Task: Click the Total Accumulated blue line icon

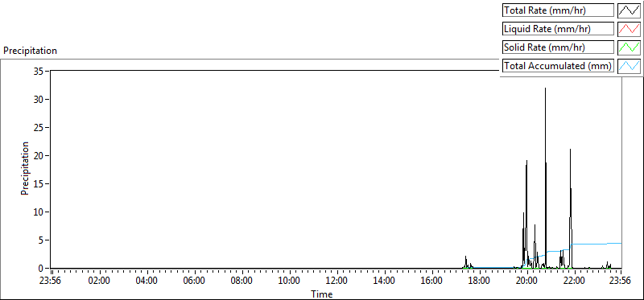Action: (630, 66)
